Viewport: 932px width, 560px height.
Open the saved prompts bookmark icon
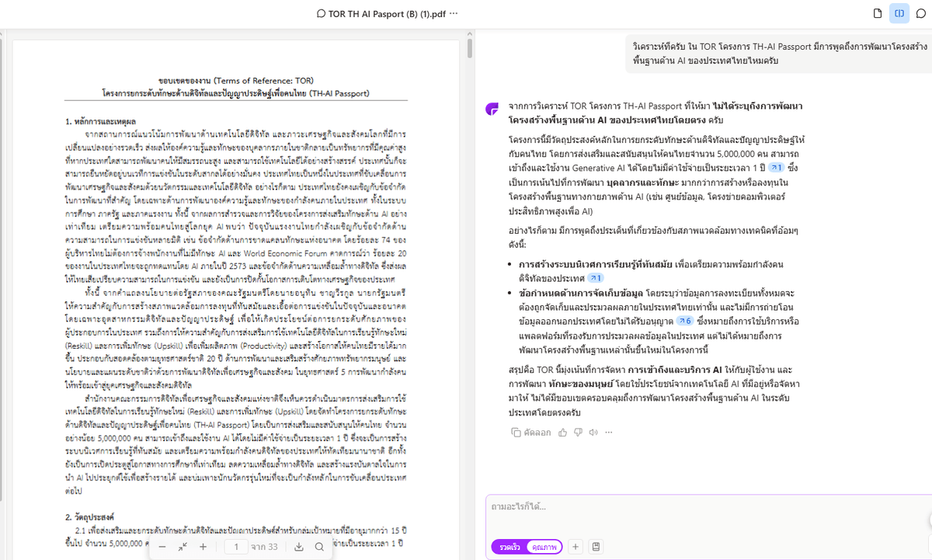pyautogui.click(x=596, y=547)
